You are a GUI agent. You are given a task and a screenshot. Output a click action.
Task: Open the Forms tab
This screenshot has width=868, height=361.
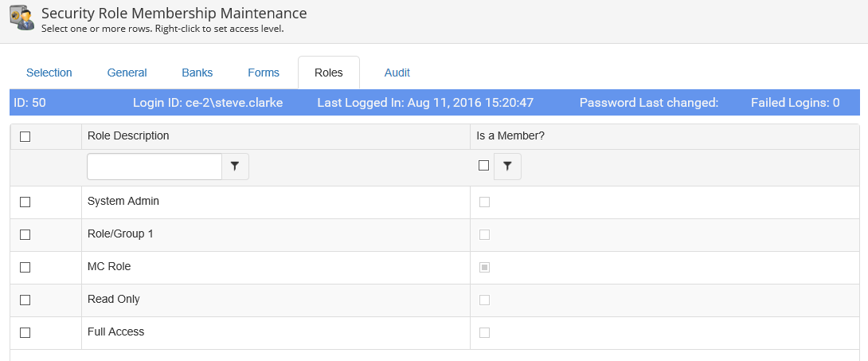pyautogui.click(x=264, y=73)
